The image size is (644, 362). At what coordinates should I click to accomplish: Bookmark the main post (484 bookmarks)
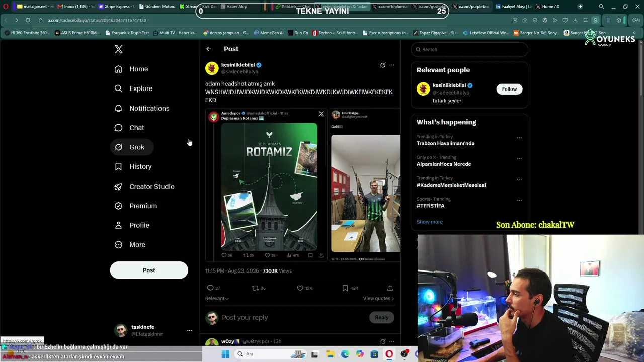pos(350,288)
